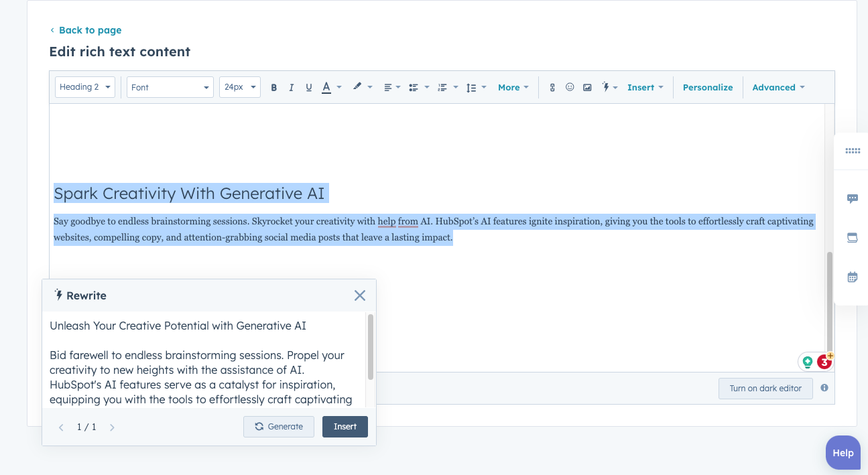Click the insert image icon

[587, 88]
